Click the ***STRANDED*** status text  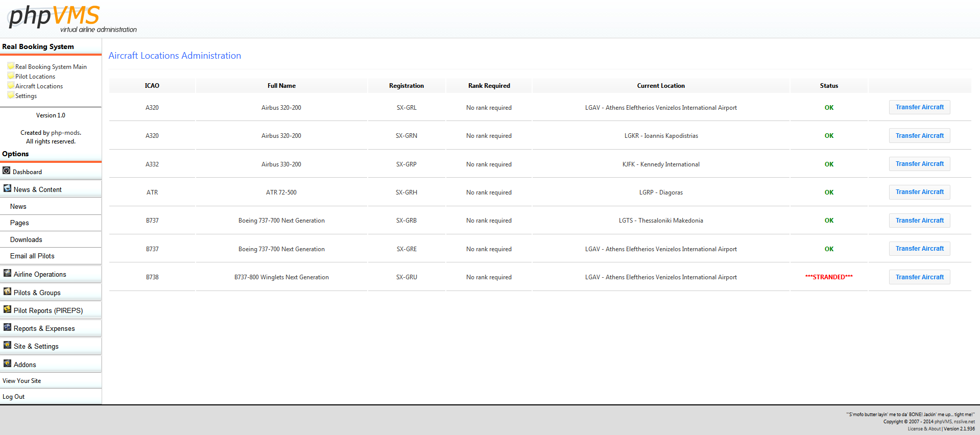pyautogui.click(x=829, y=277)
